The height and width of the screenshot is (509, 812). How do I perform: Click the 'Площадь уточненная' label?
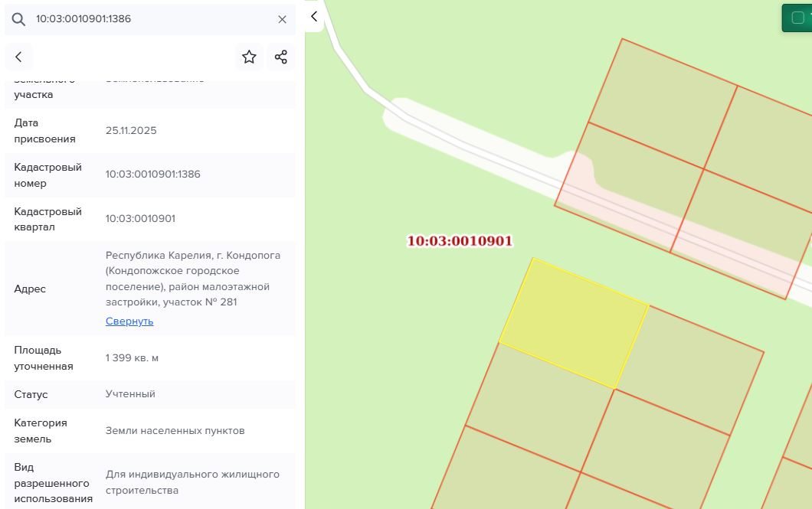pyautogui.click(x=44, y=358)
